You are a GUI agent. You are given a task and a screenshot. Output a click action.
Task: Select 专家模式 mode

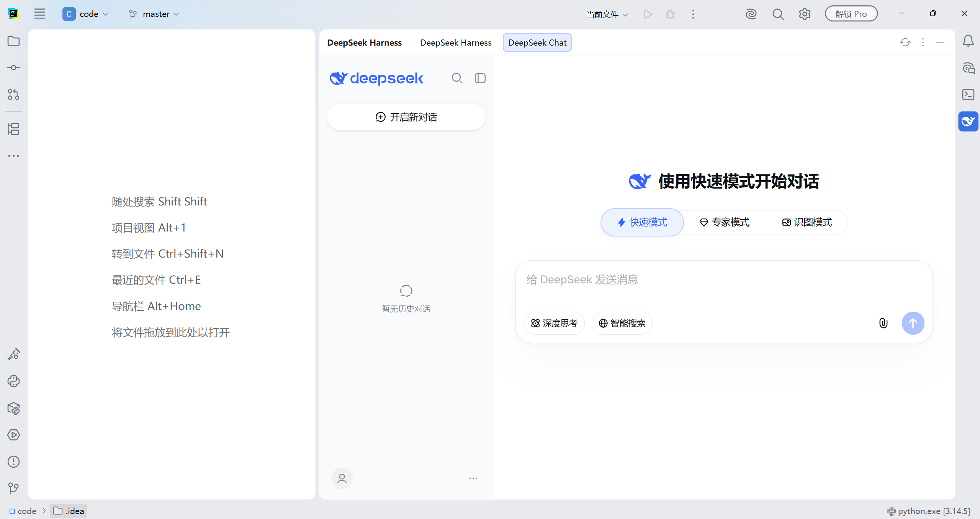tap(724, 222)
